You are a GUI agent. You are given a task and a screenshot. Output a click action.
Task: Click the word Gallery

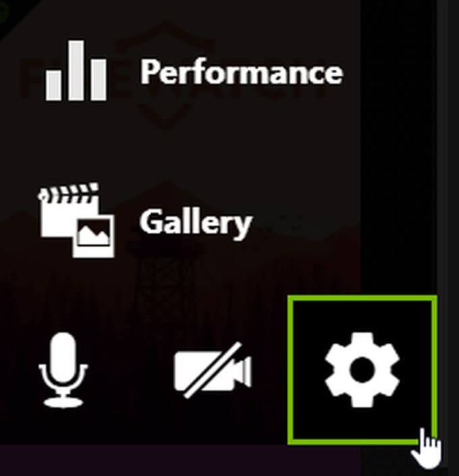(x=196, y=223)
